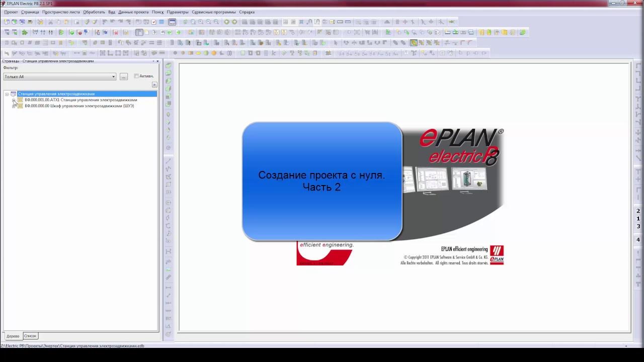Click the green layered icon ending second toolbar
This screenshot has height=362, width=644.
[x=522, y=32]
